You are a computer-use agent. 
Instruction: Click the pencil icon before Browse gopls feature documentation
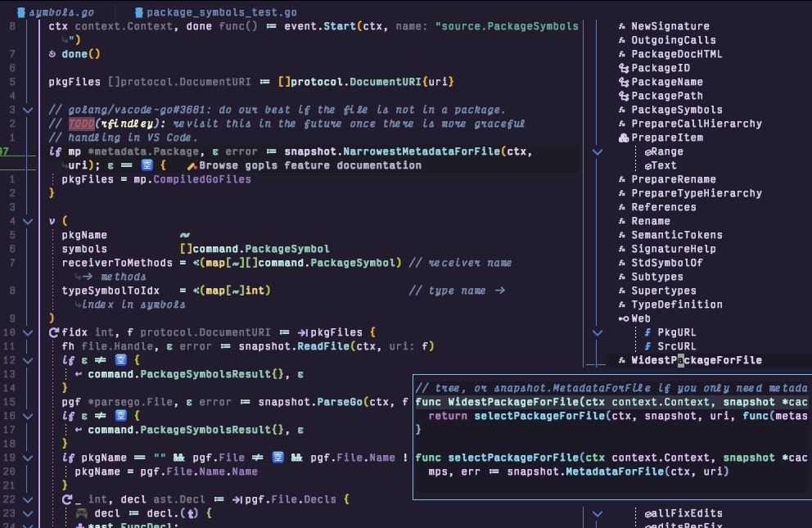[192, 164]
